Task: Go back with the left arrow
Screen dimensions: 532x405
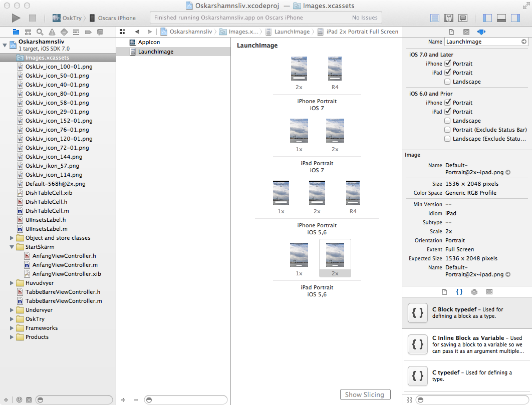Action: 137,32
